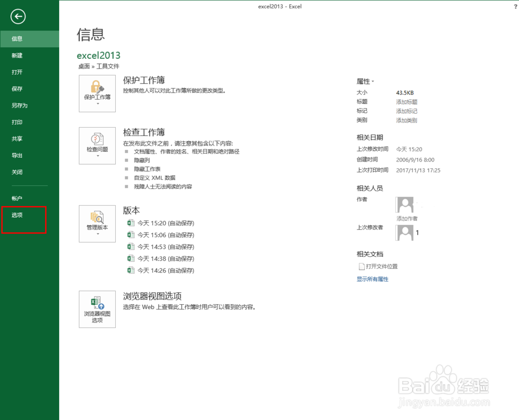Click Excel file icon beside 今天 14:38
Screen dimensions: 519x420
(x=131, y=258)
